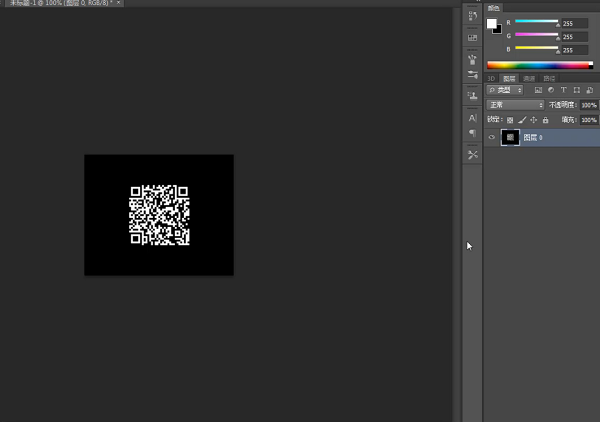Select the Color (颜色) panel tab
The width and height of the screenshot is (600, 422).
494,8
